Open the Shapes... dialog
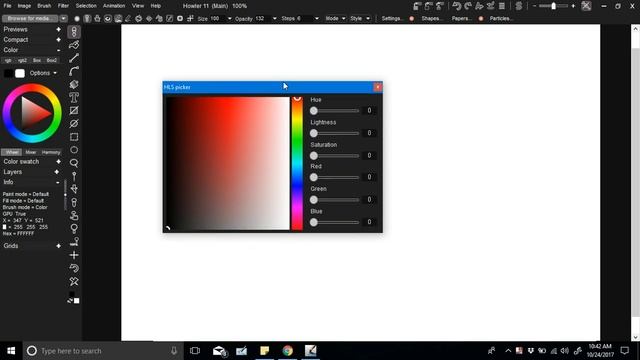The height and width of the screenshot is (360, 640). (432, 18)
